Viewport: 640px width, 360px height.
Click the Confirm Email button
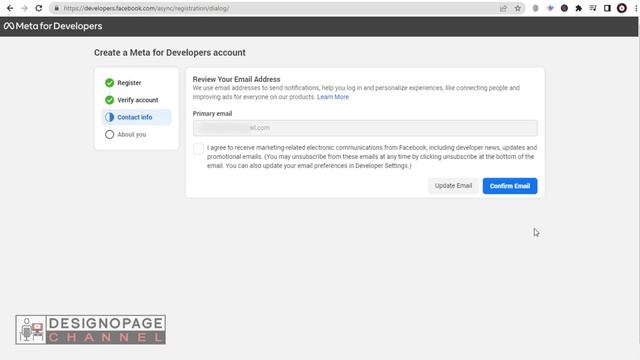[x=510, y=186]
